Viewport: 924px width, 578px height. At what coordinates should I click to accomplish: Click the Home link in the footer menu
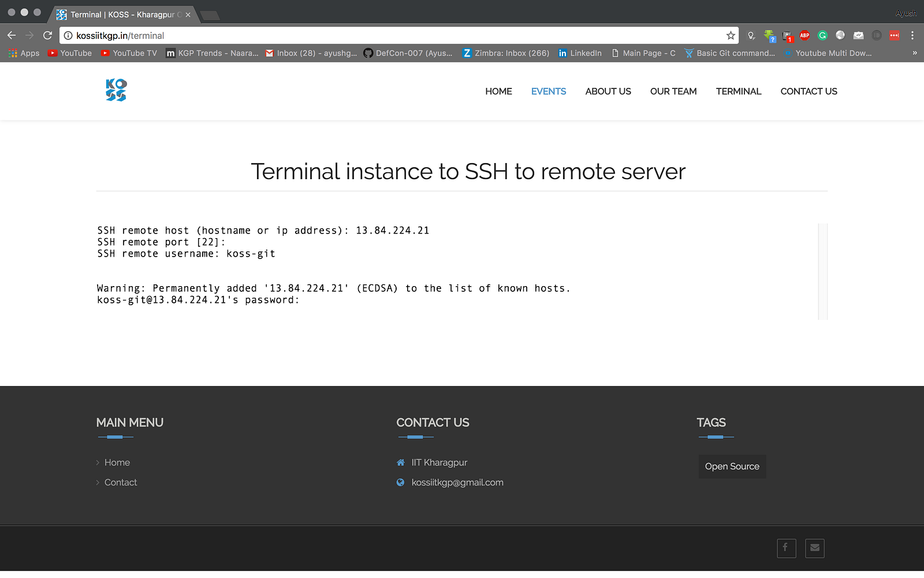tap(117, 462)
